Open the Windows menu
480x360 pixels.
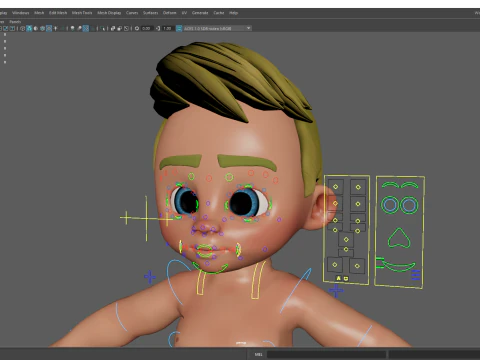point(21,13)
